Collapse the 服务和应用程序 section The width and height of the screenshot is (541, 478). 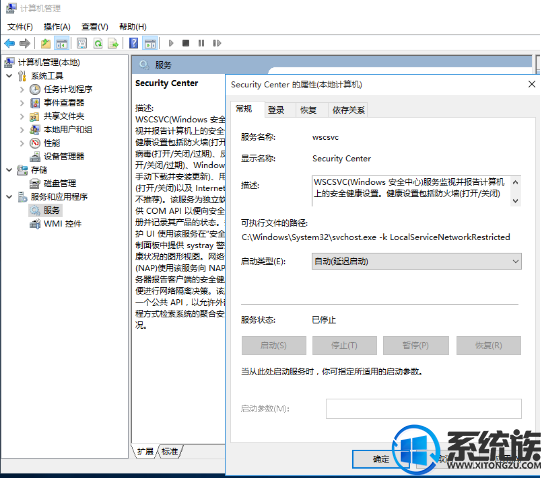click(9, 197)
